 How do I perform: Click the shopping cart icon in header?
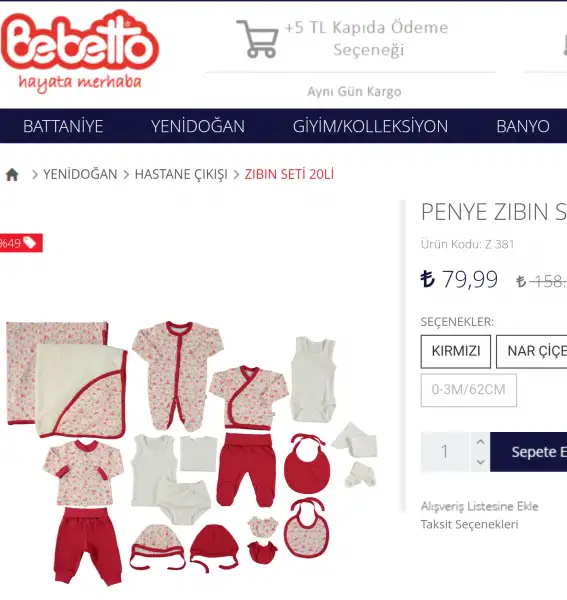tap(257, 39)
